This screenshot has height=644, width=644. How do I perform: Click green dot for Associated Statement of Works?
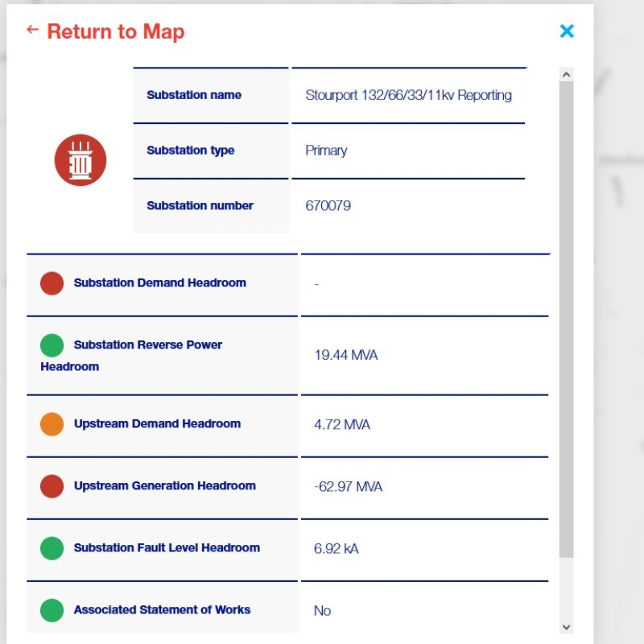coord(52,610)
